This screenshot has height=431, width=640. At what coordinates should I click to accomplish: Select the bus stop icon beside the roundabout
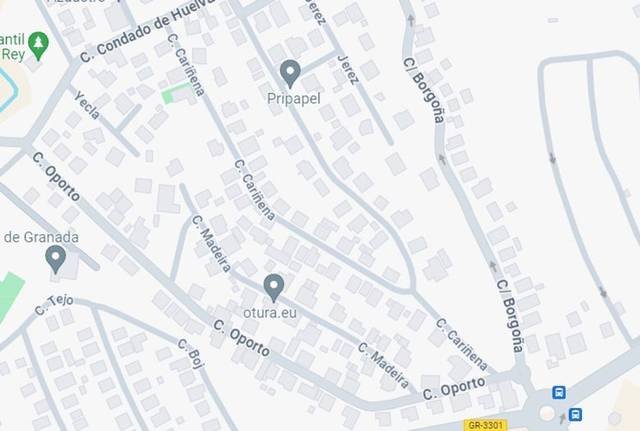point(576,414)
